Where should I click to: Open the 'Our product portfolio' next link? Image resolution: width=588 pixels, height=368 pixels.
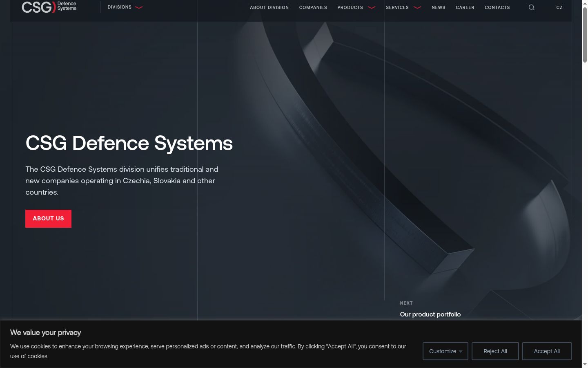point(430,314)
